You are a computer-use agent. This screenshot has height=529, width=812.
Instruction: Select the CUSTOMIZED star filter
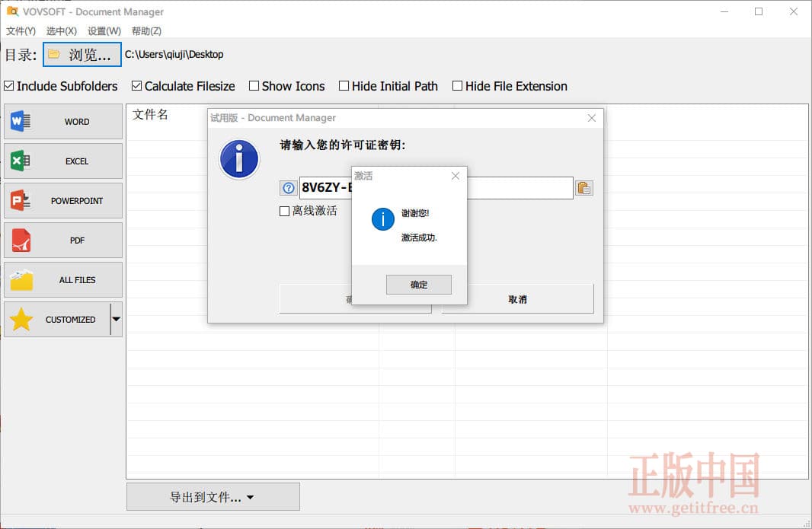pyautogui.click(x=57, y=320)
